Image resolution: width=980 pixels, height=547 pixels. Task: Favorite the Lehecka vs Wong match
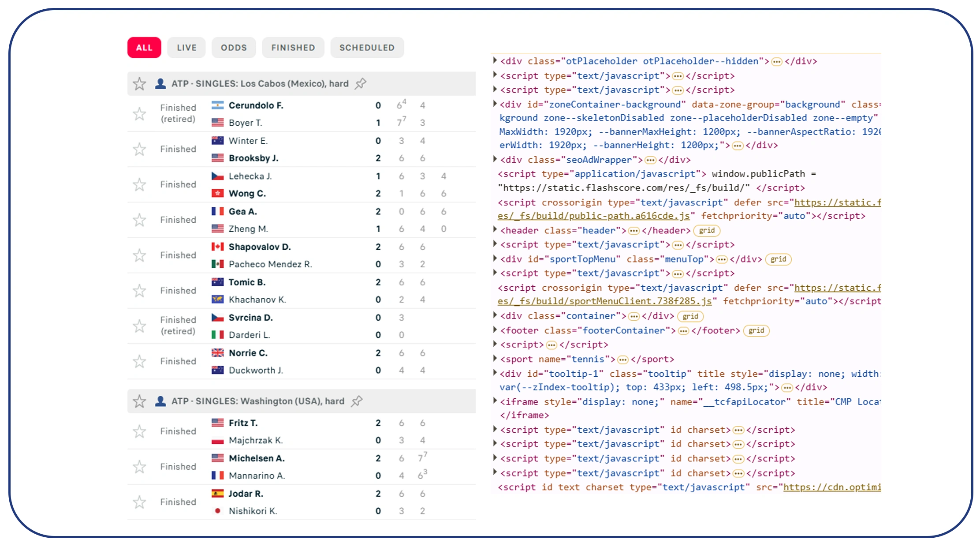coord(139,184)
